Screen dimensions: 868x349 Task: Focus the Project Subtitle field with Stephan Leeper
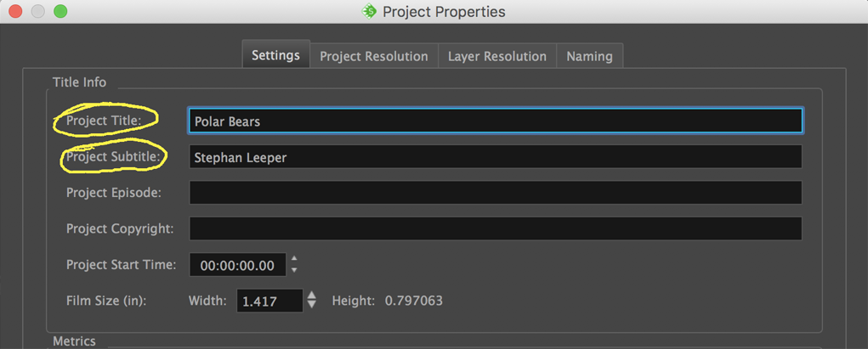495,157
